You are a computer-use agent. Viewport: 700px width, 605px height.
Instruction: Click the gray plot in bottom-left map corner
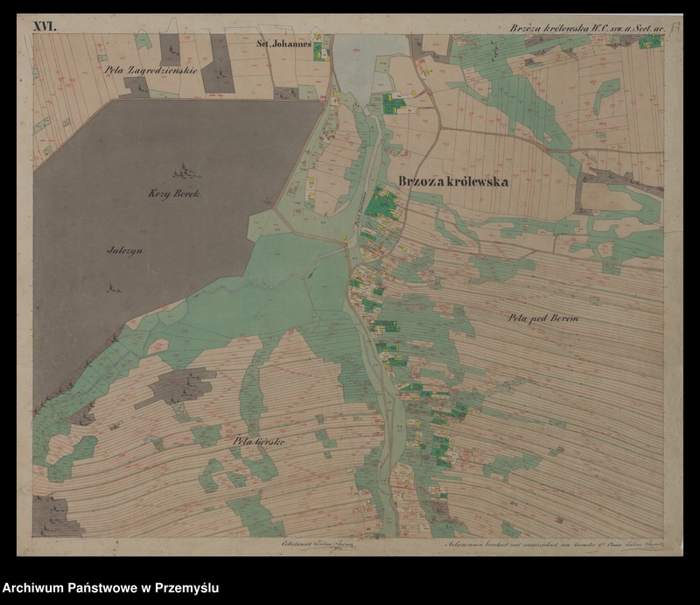point(56,516)
